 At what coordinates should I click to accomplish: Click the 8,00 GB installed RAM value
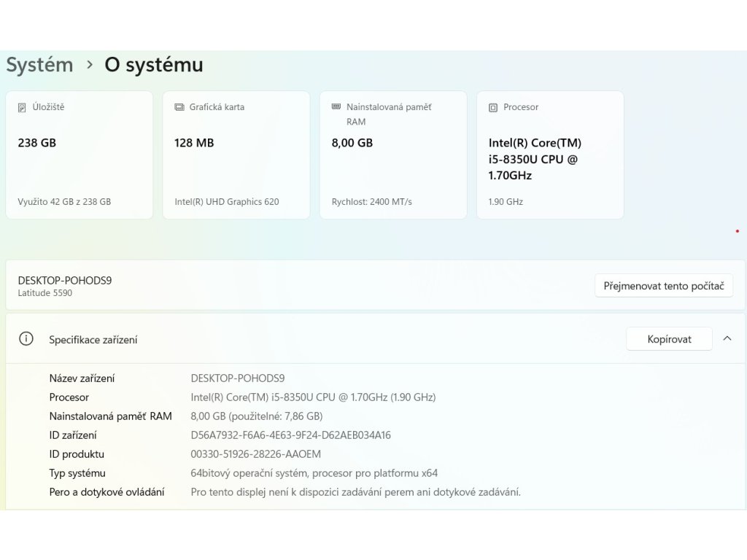(352, 143)
